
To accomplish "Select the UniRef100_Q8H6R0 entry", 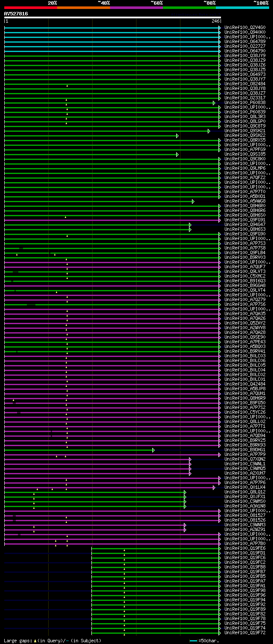I will click(245, 206).
